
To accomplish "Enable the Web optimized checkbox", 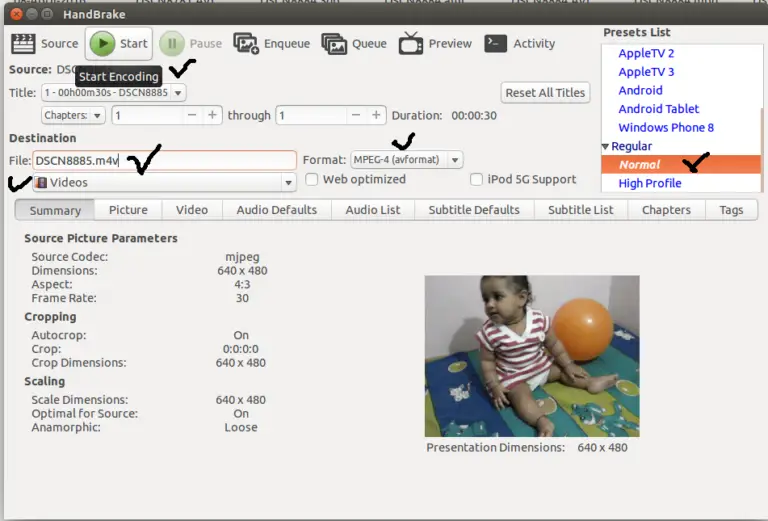I will point(312,180).
